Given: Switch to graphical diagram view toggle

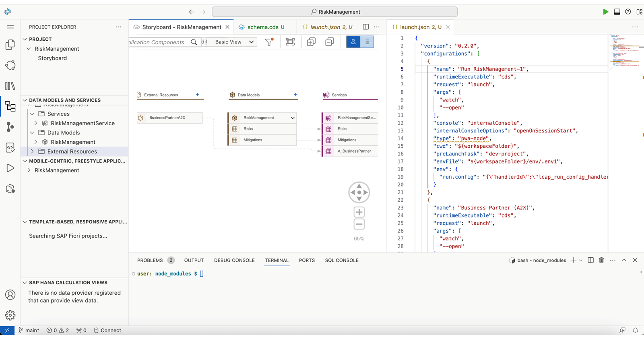Looking at the screenshot, I should tap(353, 42).
